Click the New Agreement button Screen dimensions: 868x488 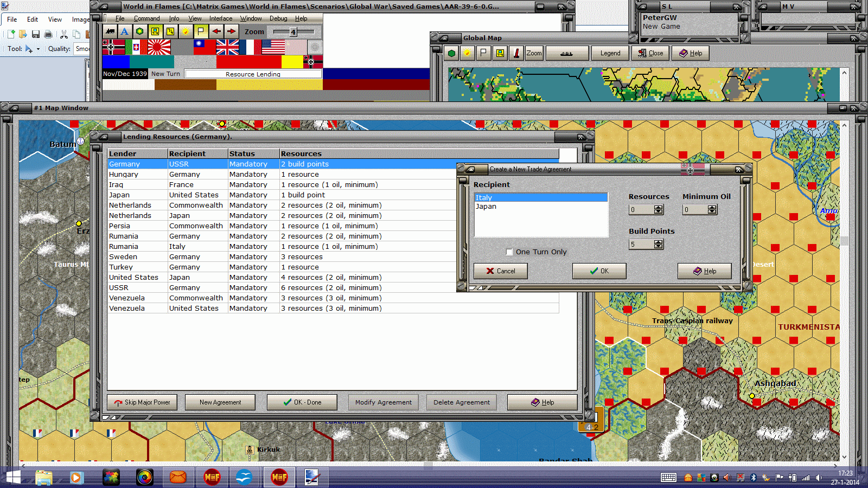coord(220,402)
